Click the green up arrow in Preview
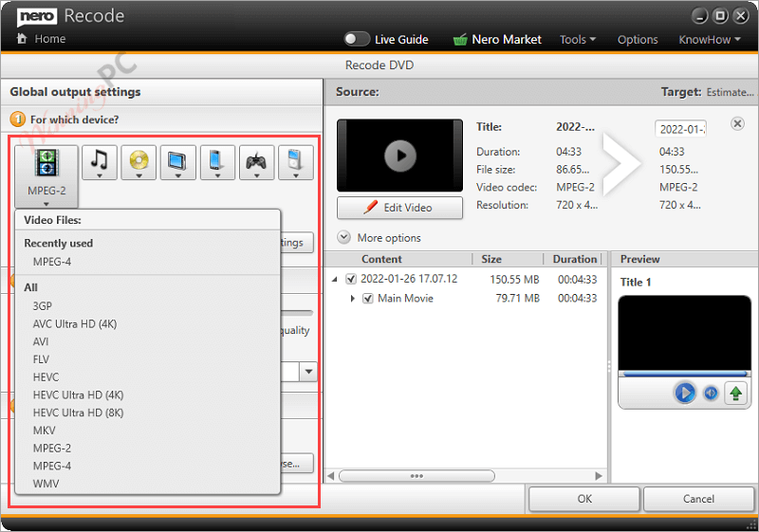This screenshot has width=759, height=532. (x=735, y=393)
